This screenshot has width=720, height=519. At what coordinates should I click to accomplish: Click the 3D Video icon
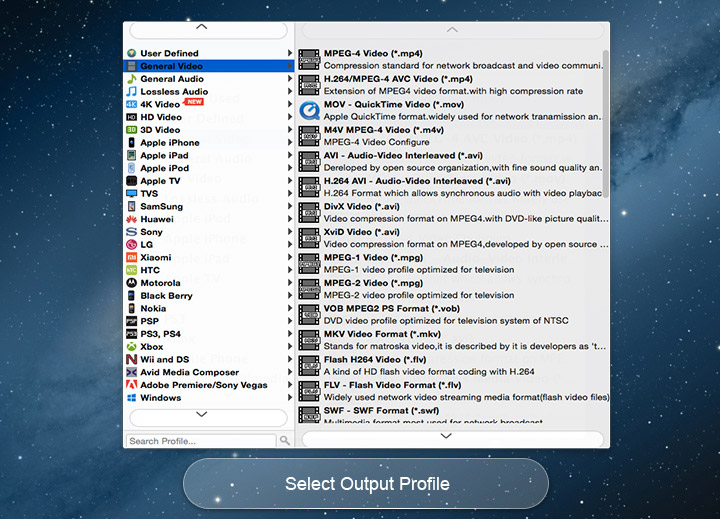tap(132, 130)
